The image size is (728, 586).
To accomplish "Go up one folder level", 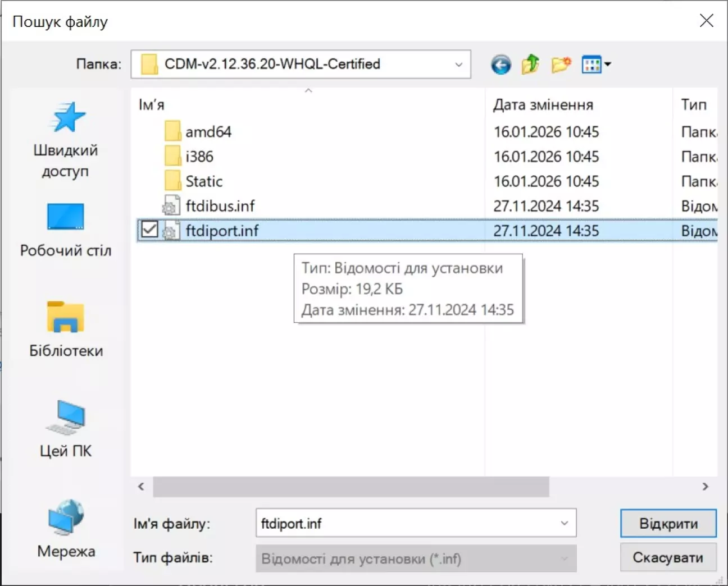I will (x=530, y=65).
